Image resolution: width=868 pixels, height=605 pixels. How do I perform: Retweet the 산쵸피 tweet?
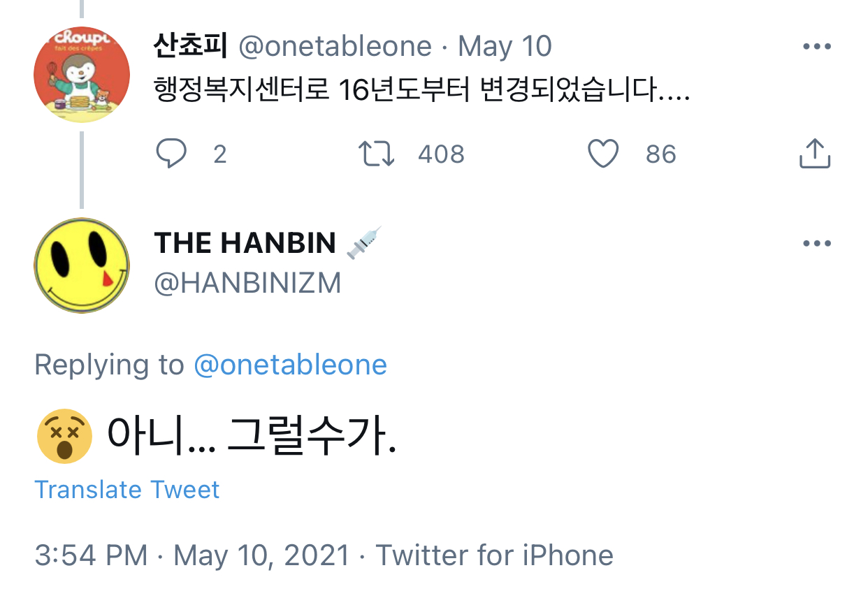point(376,154)
